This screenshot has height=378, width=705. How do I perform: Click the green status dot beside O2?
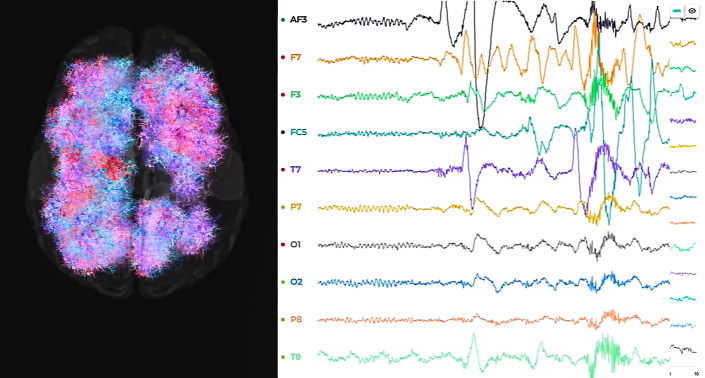283,282
